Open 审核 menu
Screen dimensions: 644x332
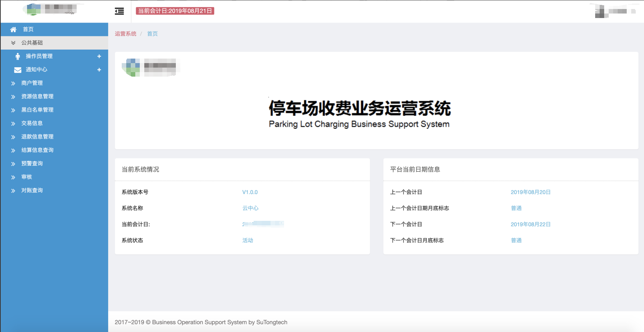[x=54, y=177]
